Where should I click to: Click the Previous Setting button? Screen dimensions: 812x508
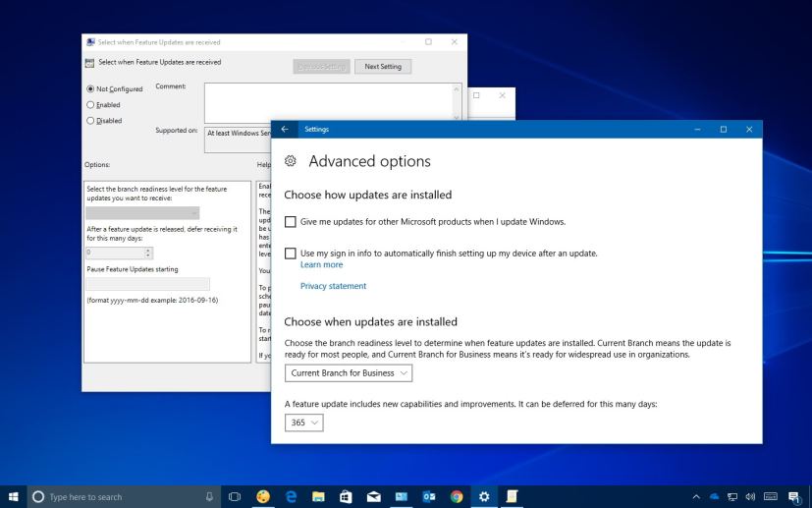pos(322,67)
